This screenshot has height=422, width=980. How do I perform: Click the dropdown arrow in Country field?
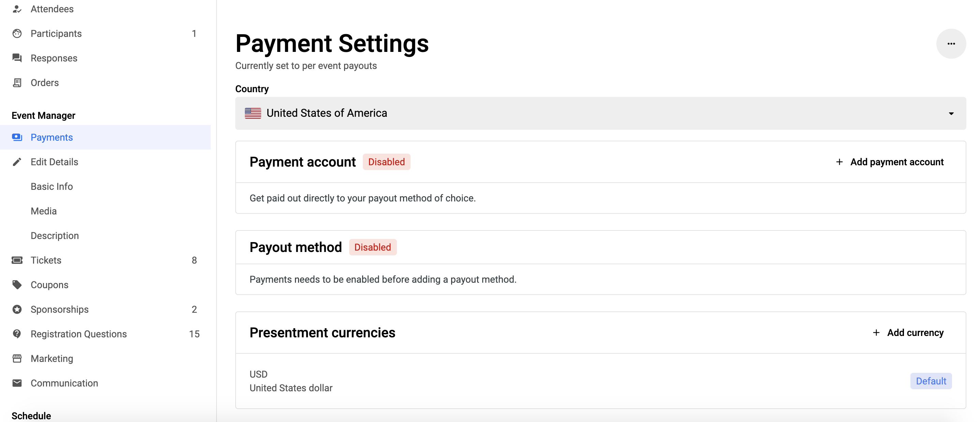[x=951, y=113]
